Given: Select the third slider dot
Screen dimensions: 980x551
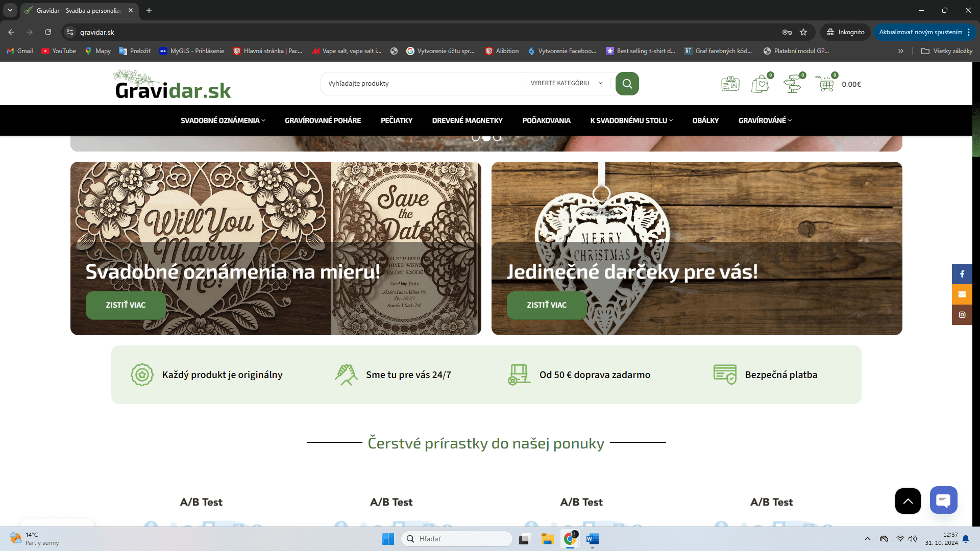Looking at the screenshot, I should pyautogui.click(x=497, y=138).
